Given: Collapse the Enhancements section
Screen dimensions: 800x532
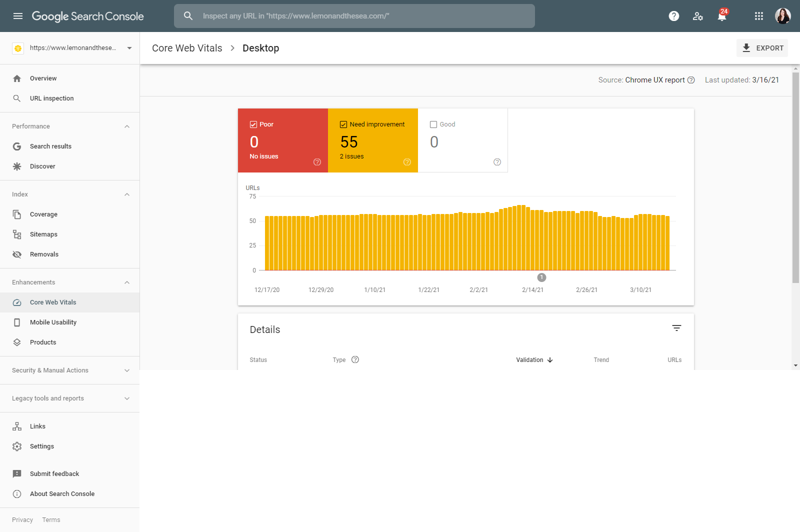Looking at the screenshot, I should (x=127, y=282).
